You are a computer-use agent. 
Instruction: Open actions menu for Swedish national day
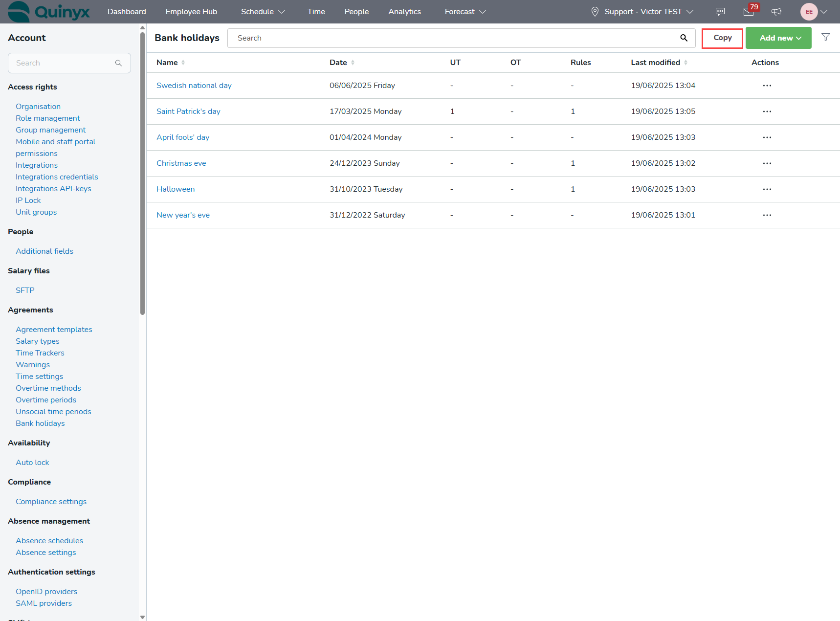pos(767,86)
